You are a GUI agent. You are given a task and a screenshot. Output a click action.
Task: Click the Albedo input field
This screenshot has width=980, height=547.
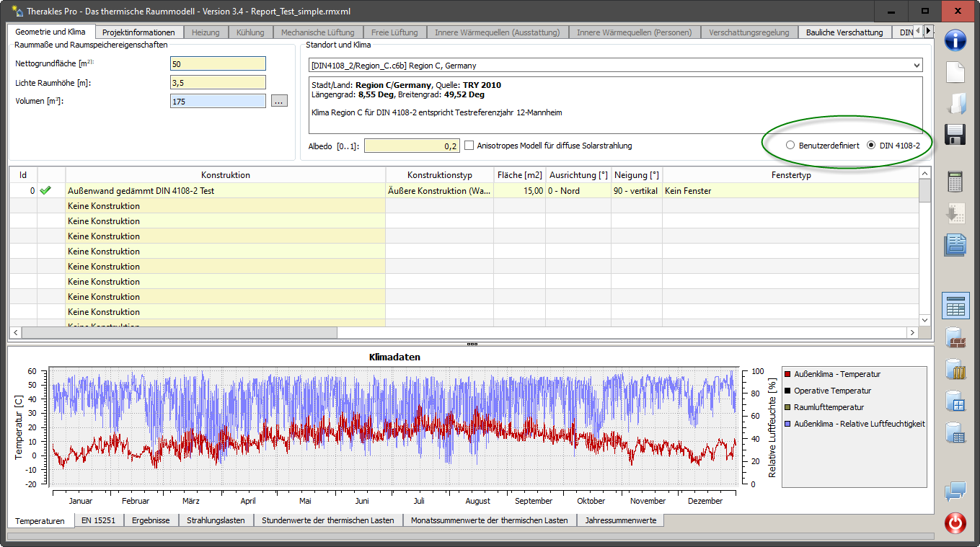pyautogui.click(x=412, y=146)
